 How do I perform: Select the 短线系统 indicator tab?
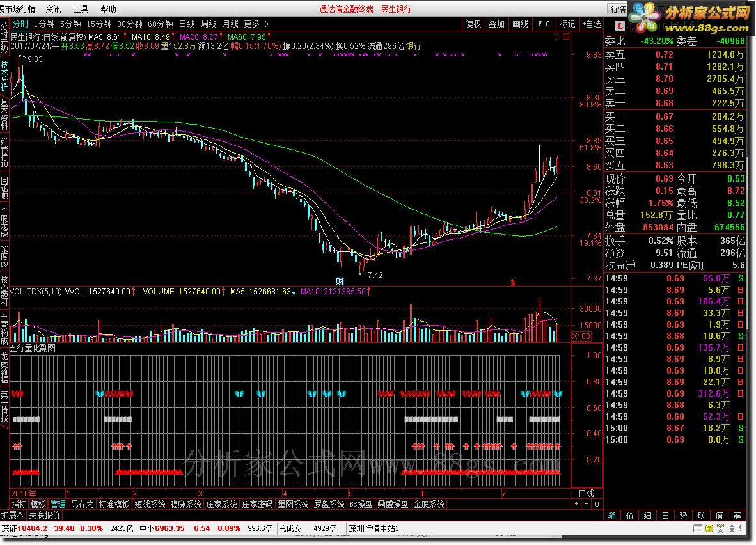[x=150, y=504]
